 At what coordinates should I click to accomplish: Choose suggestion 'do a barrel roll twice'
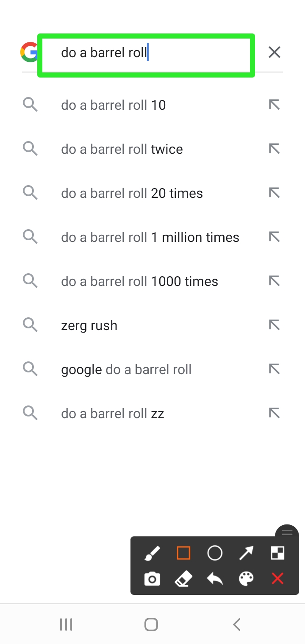(122, 149)
